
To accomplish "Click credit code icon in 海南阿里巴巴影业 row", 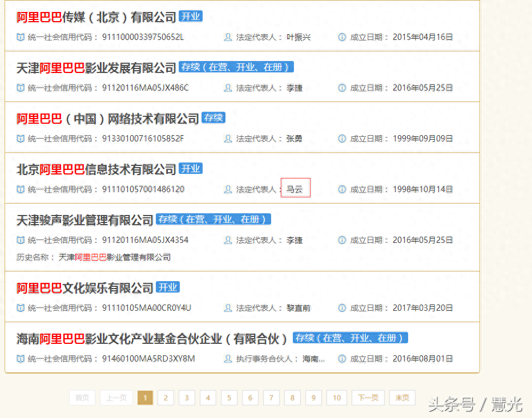I will [21, 359].
